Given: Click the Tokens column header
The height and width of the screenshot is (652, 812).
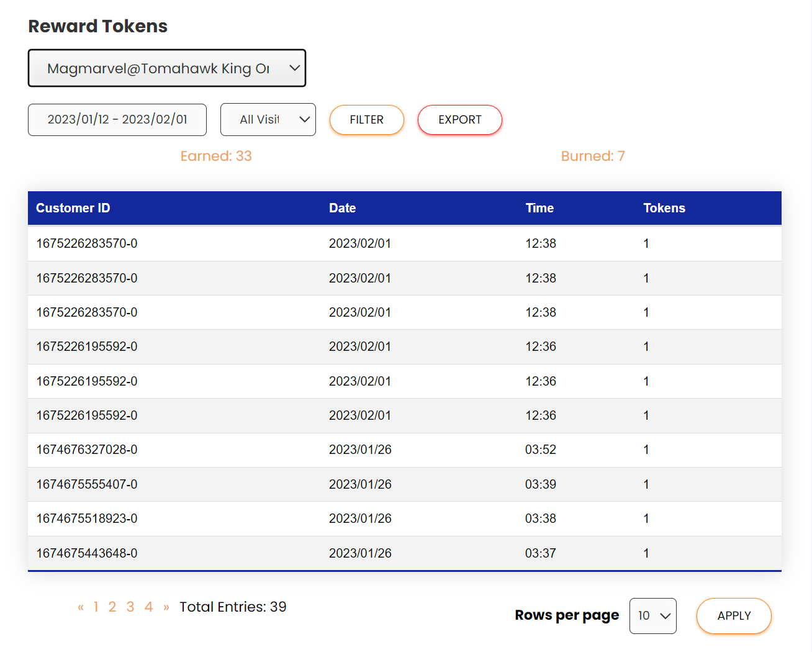Looking at the screenshot, I should [664, 208].
